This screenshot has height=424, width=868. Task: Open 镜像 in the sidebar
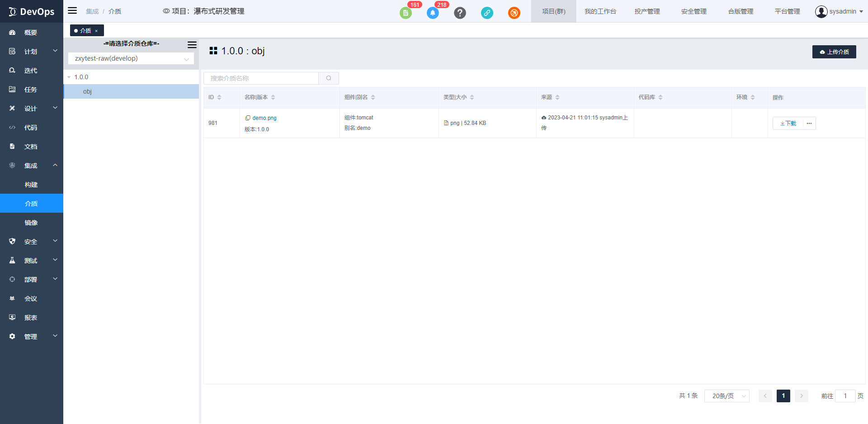31,223
